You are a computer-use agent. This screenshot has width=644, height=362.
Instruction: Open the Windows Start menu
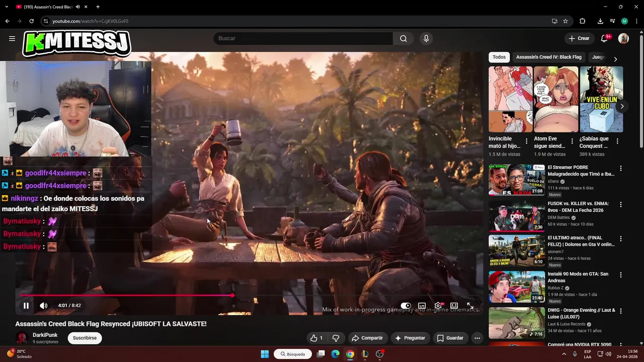tap(265, 354)
